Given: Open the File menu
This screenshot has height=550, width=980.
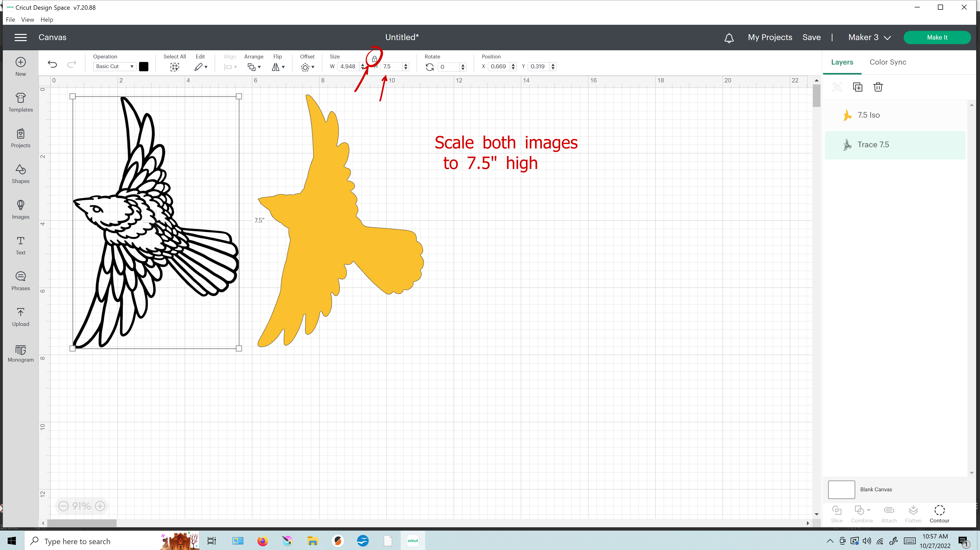Looking at the screenshot, I should point(10,19).
